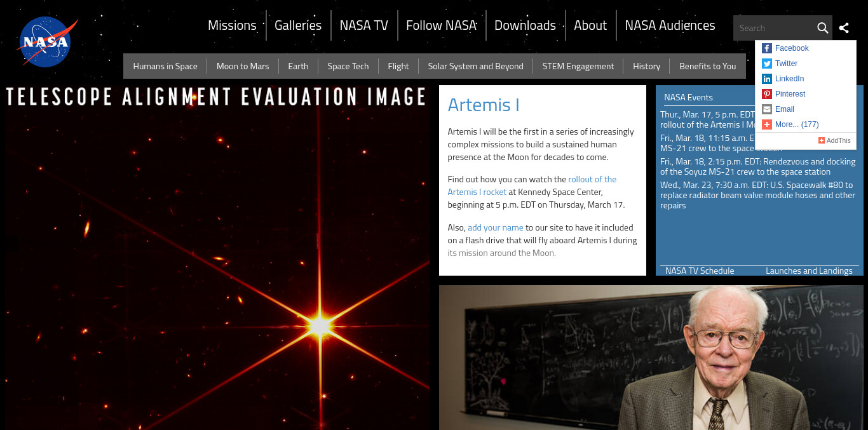Click the add your name link
This screenshot has height=430, width=868.
496,227
